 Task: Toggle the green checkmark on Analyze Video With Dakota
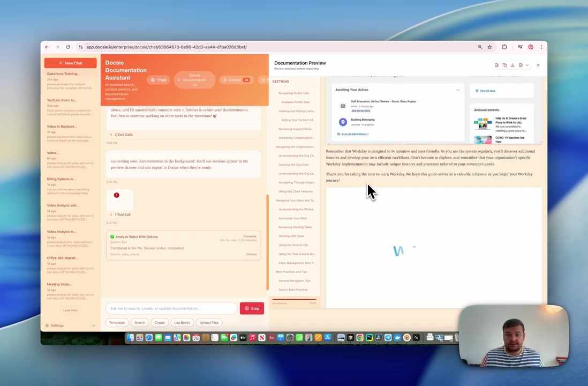(112, 236)
